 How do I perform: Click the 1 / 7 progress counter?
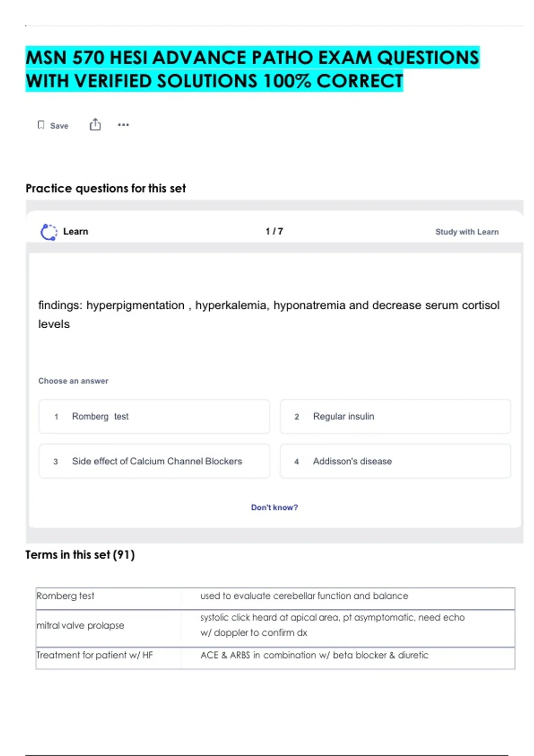[274, 231]
